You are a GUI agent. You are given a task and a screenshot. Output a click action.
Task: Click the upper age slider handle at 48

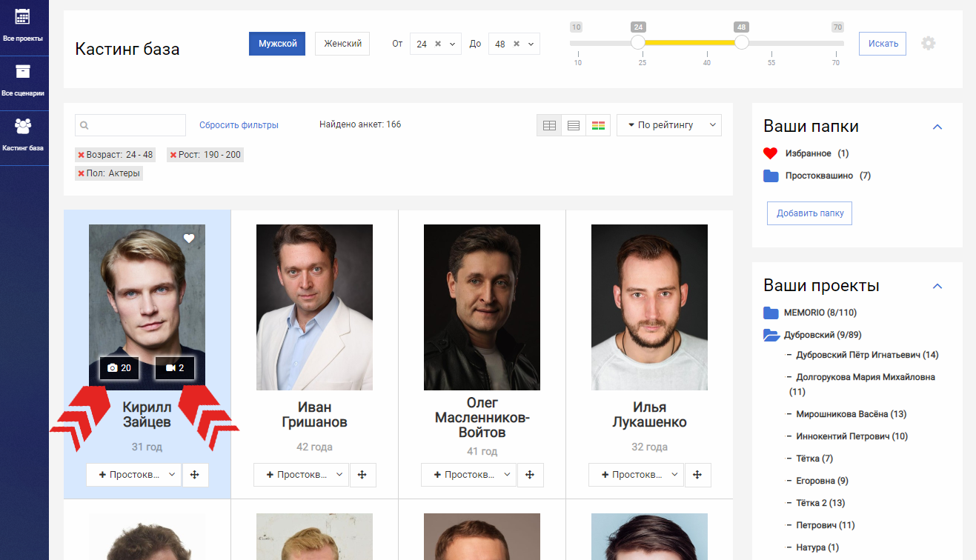pyautogui.click(x=742, y=43)
